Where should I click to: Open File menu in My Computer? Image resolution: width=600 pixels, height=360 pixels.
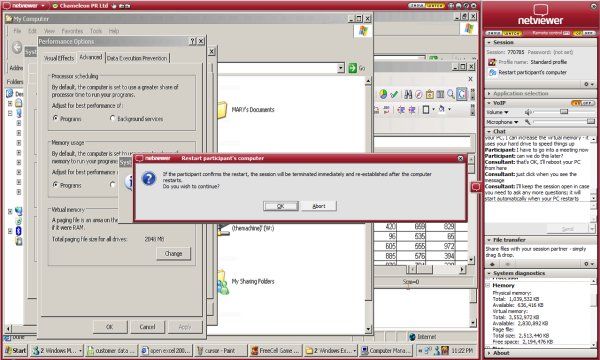point(17,31)
